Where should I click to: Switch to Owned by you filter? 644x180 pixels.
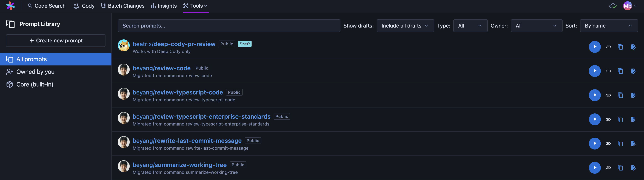[x=35, y=72]
